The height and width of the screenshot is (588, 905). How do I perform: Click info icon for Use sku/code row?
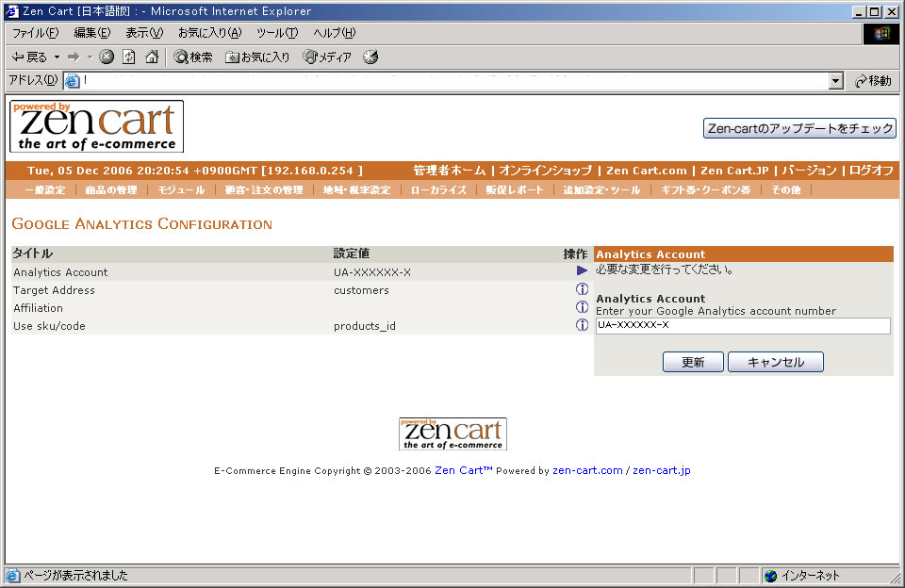pos(582,326)
